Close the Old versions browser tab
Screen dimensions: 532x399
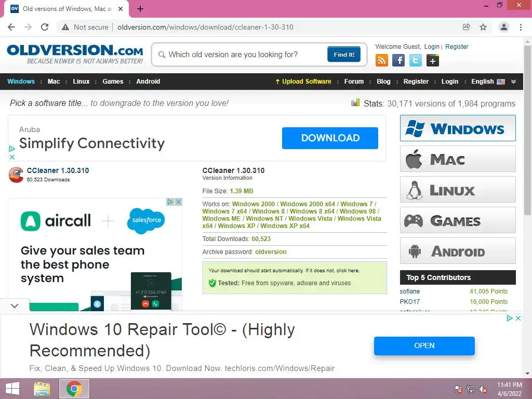coord(121,9)
